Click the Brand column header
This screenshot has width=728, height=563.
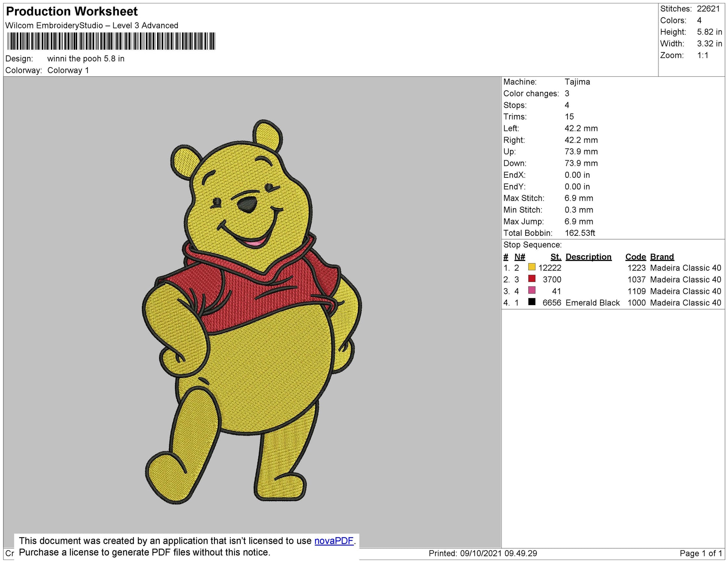pyautogui.click(x=662, y=257)
